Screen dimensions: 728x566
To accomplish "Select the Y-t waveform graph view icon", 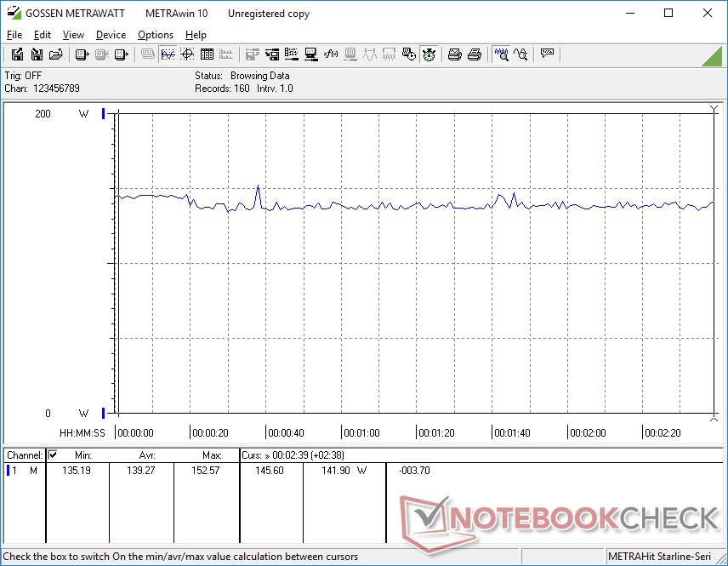I will (168, 54).
